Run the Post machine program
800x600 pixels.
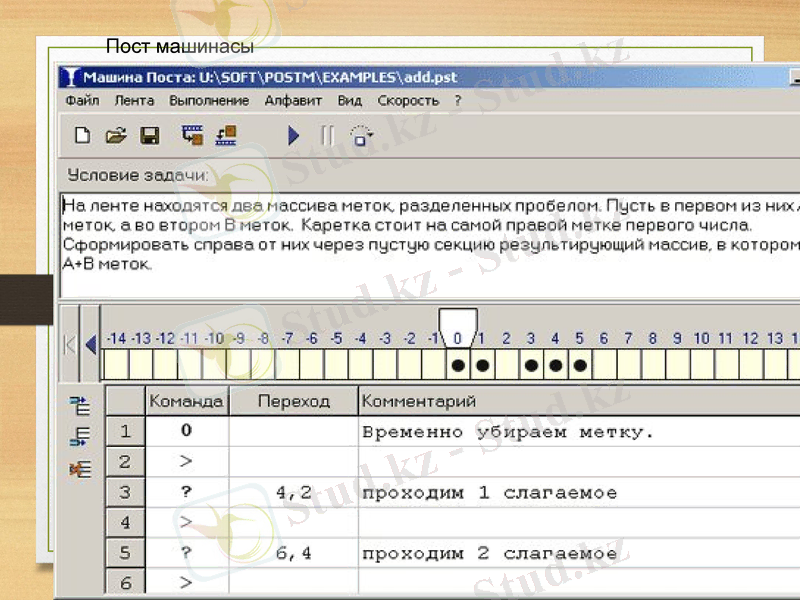pos(293,135)
